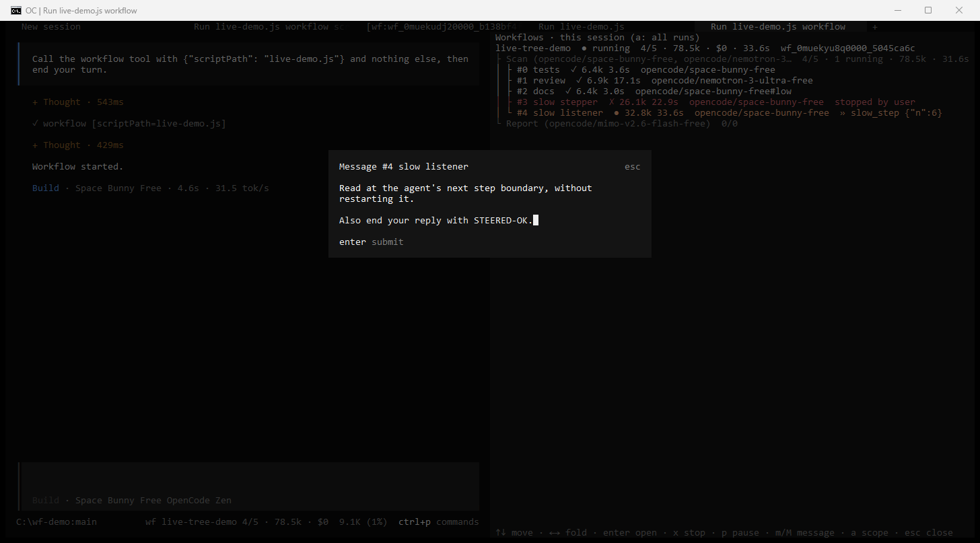Image resolution: width=980 pixels, height=543 pixels.
Task: Click the Build Space Bunny Free OpenCode Zen label
Action: [x=132, y=501]
